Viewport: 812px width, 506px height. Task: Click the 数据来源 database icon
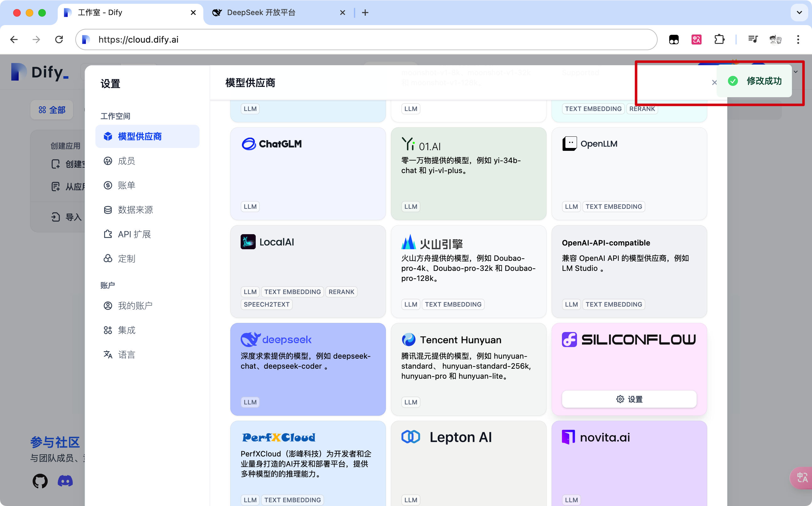(x=108, y=210)
